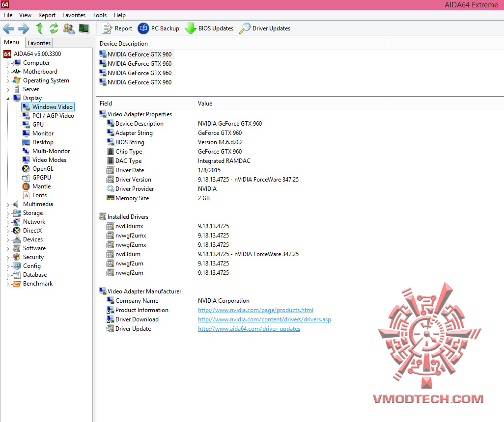The height and width of the screenshot is (422, 504).
Task: Expand the Devices tree node
Action: [8, 240]
